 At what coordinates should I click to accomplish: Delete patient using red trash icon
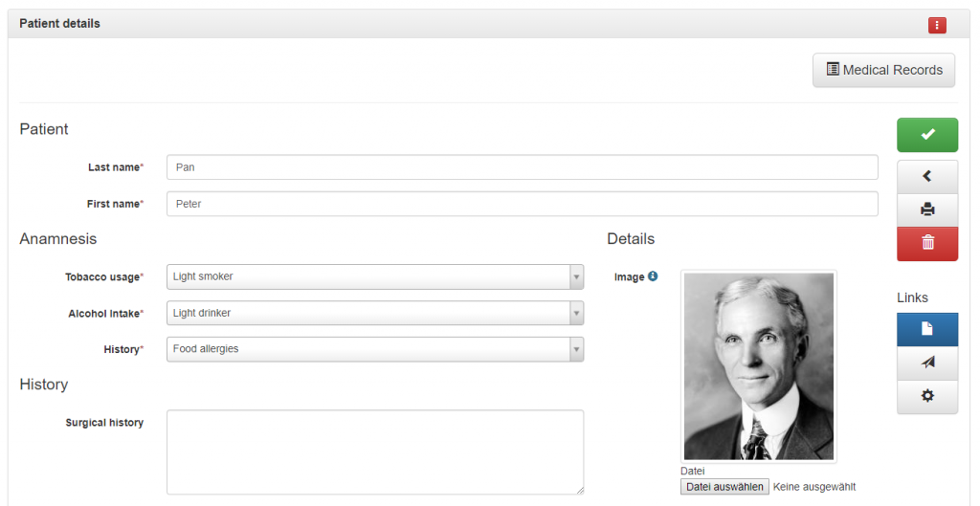click(x=926, y=243)
